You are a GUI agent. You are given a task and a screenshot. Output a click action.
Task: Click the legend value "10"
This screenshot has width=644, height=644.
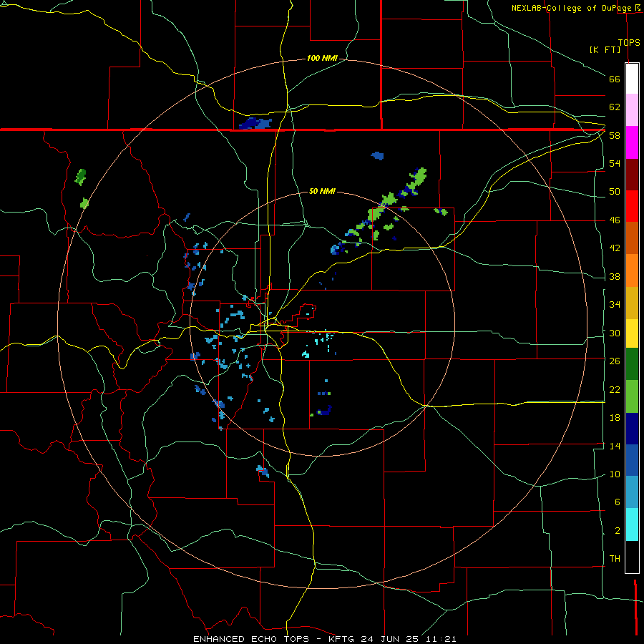pyautogui.click(x=615, y=474)
